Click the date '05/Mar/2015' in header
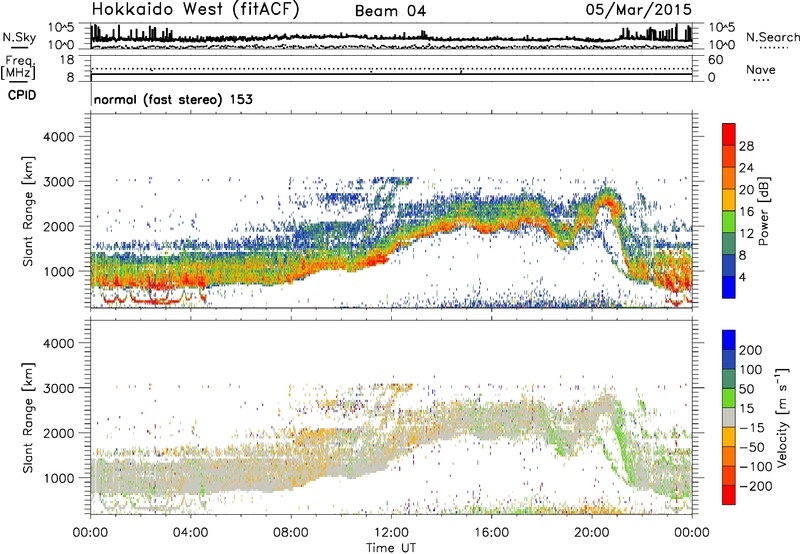Screen dimensions: 800x554 click(639, 10)
